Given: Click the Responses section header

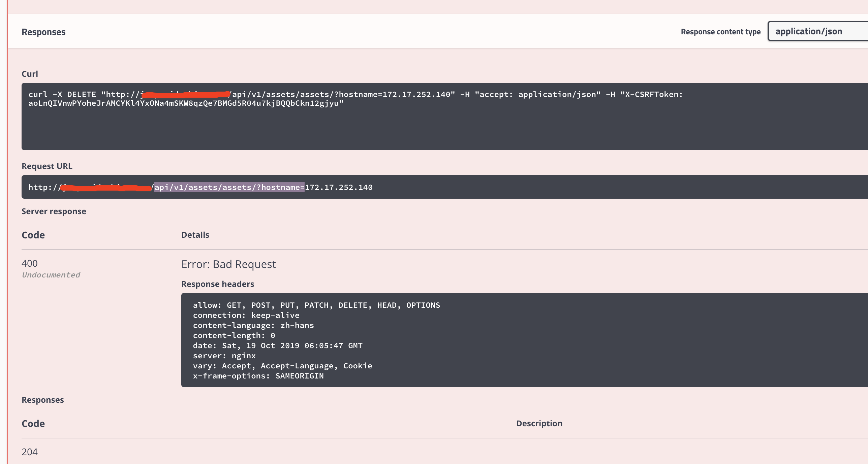Looking at the screenshot, I should 43,32.
